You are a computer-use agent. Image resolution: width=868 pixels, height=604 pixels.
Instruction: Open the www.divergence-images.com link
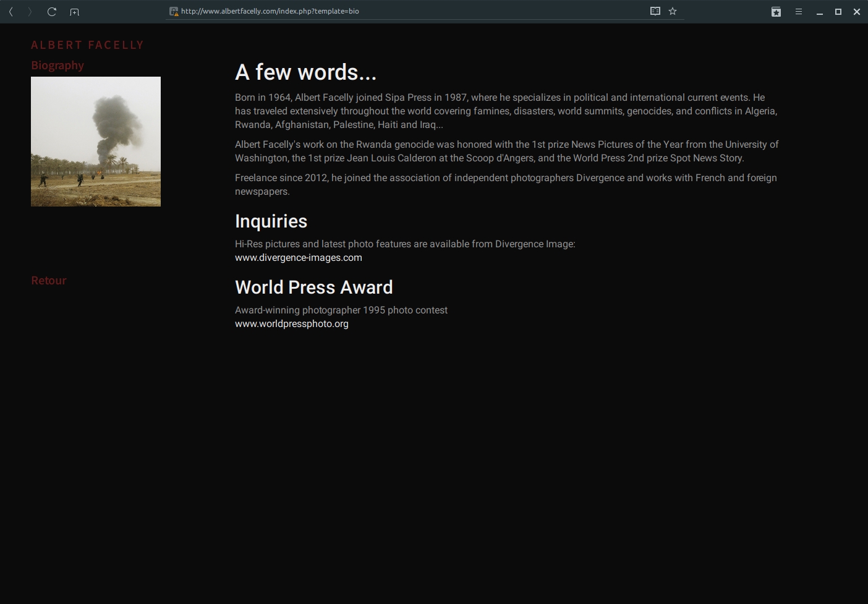(x=299, y=258)
